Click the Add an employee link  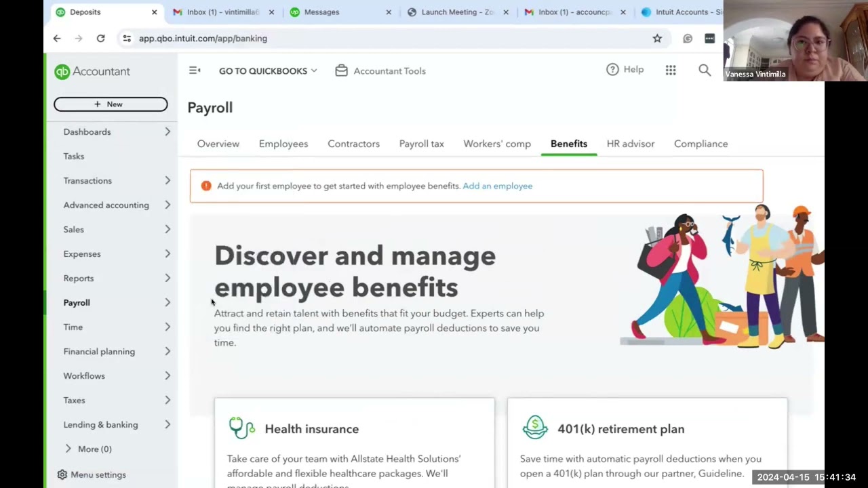point(498,186)
